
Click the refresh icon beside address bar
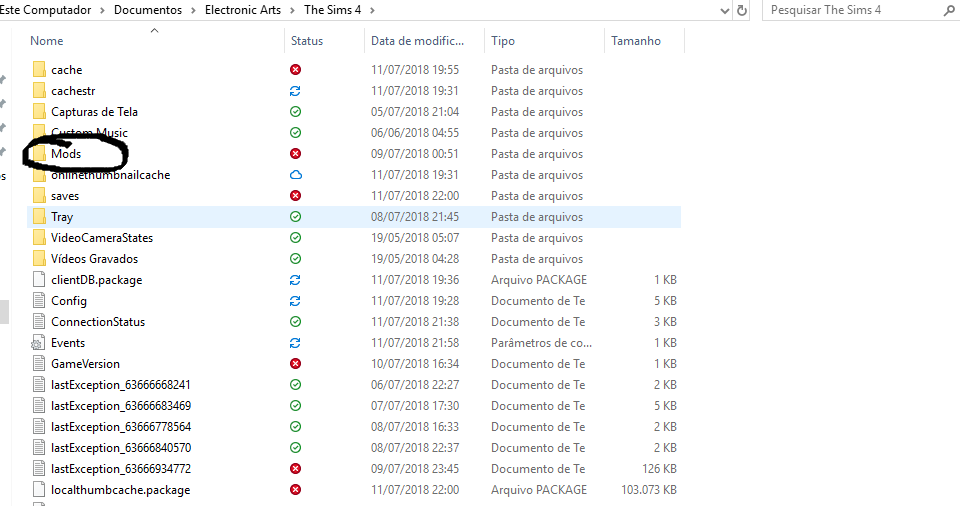pyautogui.click(x=742, y=10)
